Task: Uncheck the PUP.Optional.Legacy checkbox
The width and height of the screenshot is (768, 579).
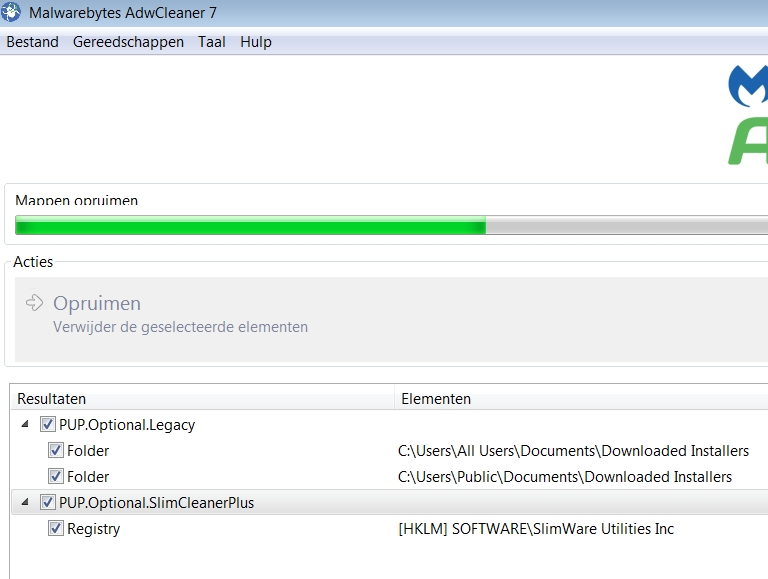Action: 48,424
